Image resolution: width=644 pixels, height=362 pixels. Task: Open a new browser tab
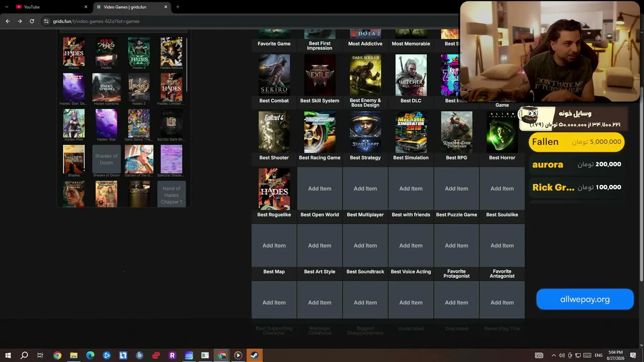[x=178, y=7]
